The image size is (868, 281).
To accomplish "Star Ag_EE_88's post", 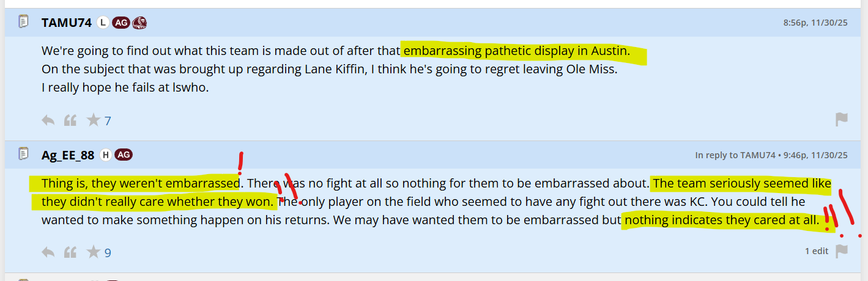I will (x=93, y=252).
